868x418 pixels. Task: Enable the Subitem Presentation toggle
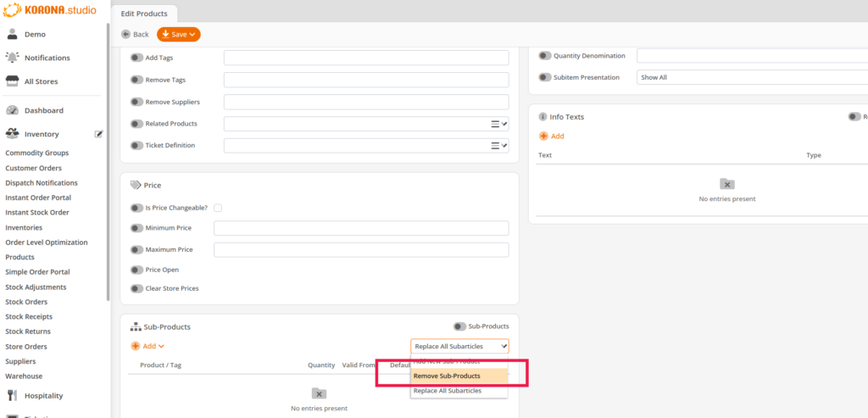click(x=545, y=77)
